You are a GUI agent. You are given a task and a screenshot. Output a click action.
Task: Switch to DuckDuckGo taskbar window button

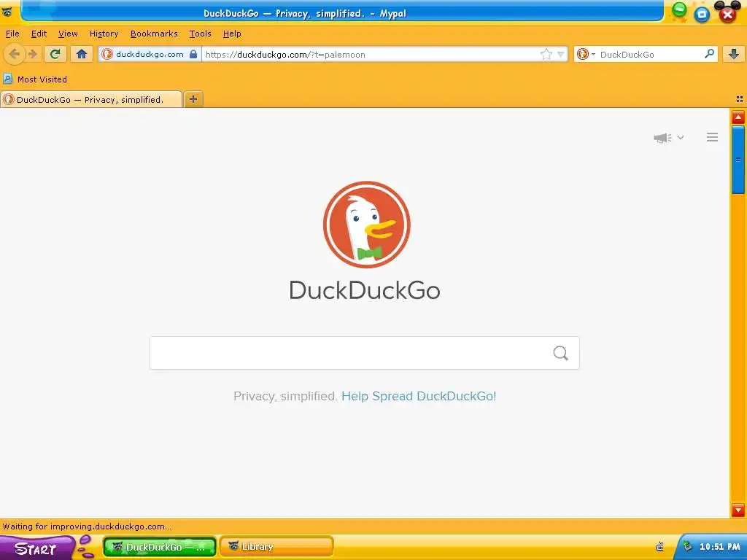click(160, 547)
